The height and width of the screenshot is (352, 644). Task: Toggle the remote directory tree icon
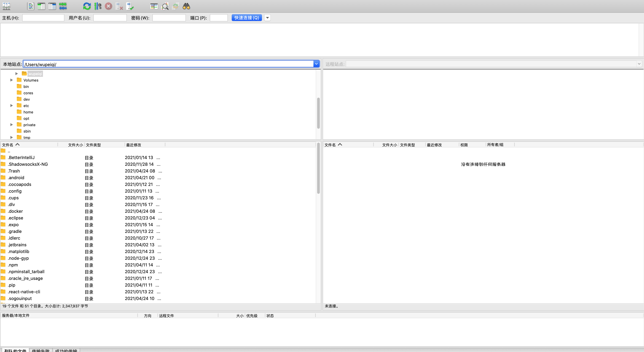pyautogui.click(x=52, y=6)
